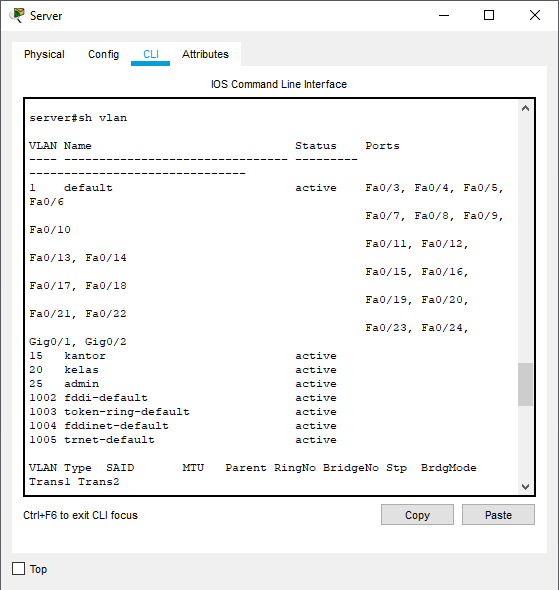
Task: Click the 'Gig0/1, Gig0/2' ports line
Action: 78,342
